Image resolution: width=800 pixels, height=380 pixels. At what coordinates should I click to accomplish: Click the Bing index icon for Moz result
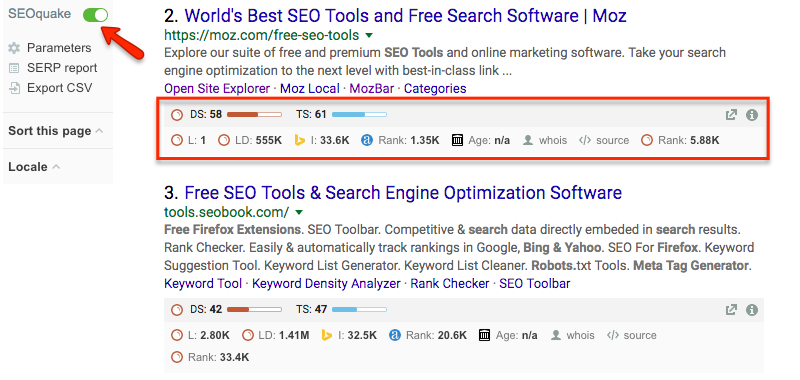pos(300,140)
